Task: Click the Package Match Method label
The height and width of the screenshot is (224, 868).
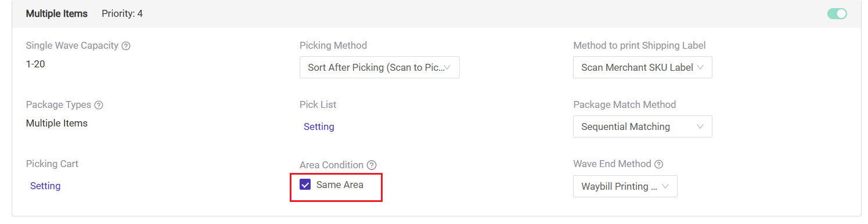Action: tap(625, 104)
